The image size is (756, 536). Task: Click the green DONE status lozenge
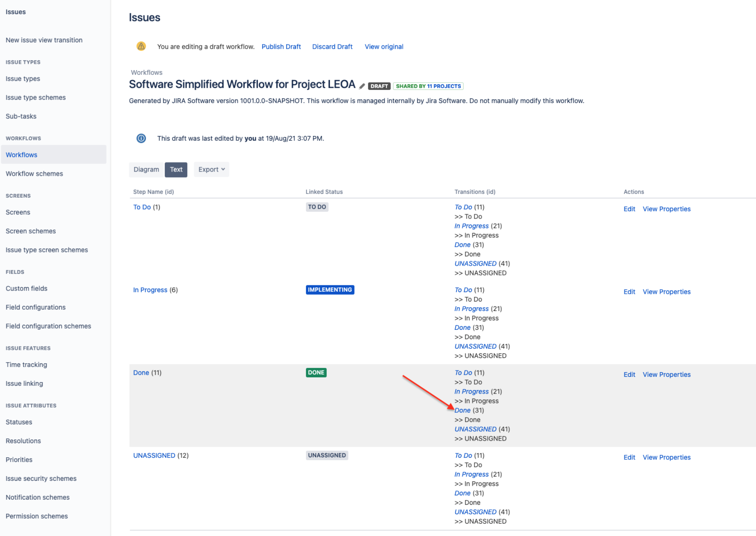pos(316,372)
